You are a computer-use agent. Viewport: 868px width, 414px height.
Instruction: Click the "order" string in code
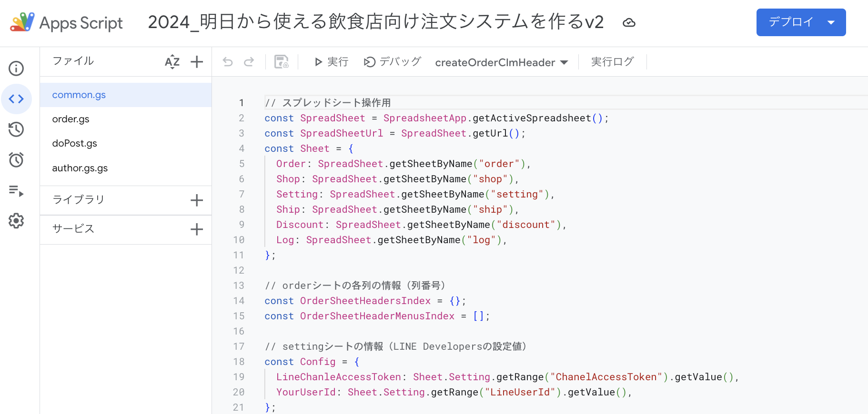pyautogui.click(x=499, y=164)
